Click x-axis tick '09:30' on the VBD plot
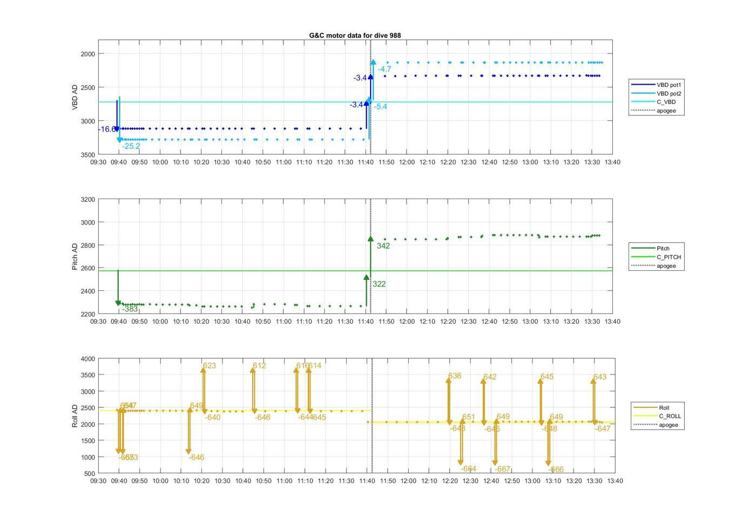Viewport: 756px width, 532px height. click(98, 162)
